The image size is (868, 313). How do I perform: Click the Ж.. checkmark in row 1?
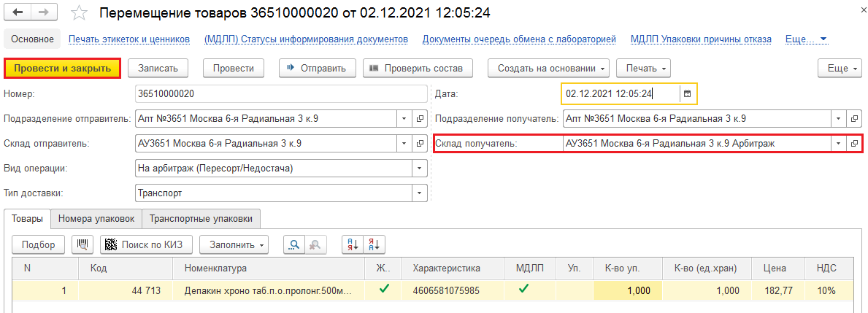pyautogui.click(x=384, y=290)
